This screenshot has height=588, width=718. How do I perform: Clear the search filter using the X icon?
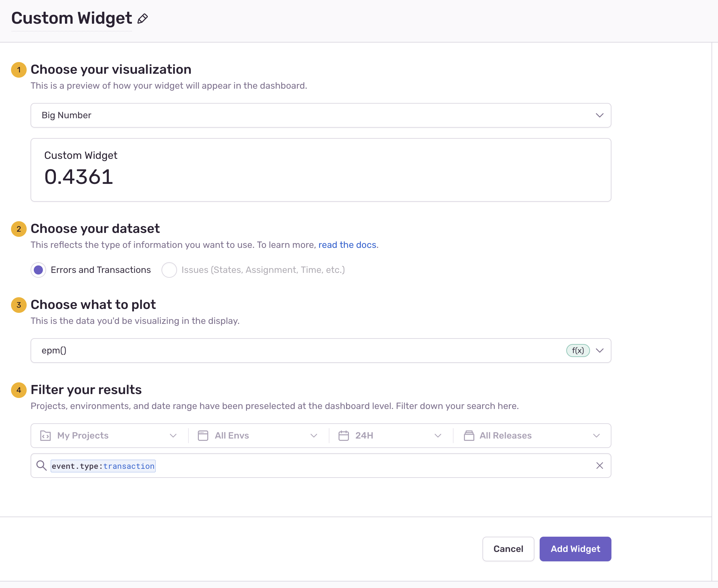[x=599, y=466]
